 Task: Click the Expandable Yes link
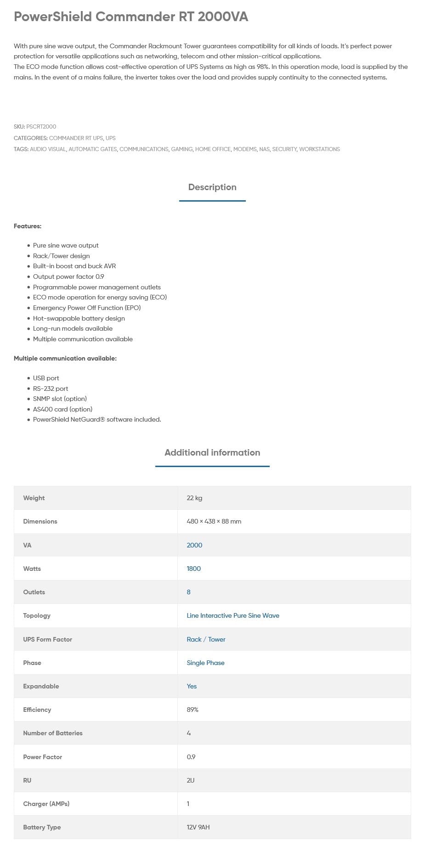(192, 686)
